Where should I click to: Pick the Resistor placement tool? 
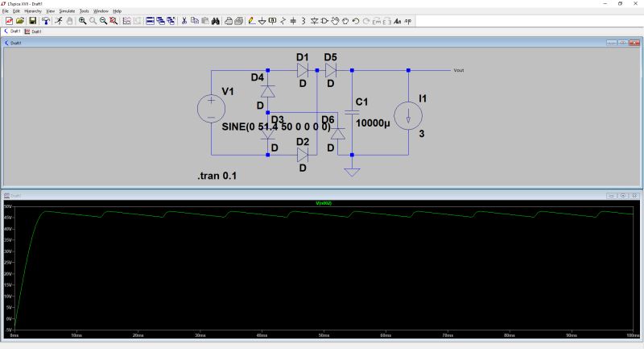[x=283, y=21]
